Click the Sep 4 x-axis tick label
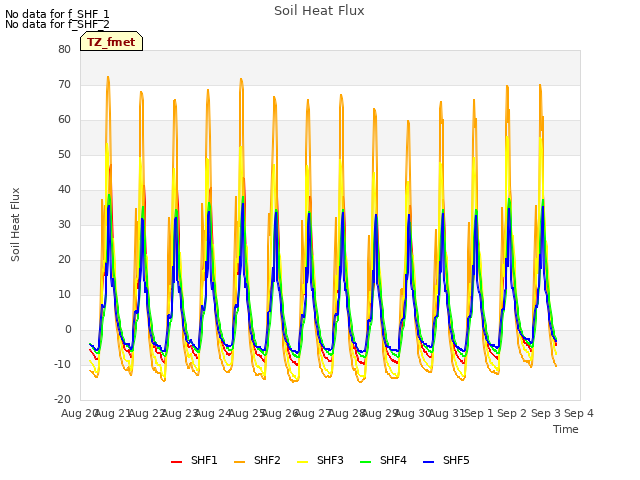This screenshot has height=480, width=640. (579, 413)
